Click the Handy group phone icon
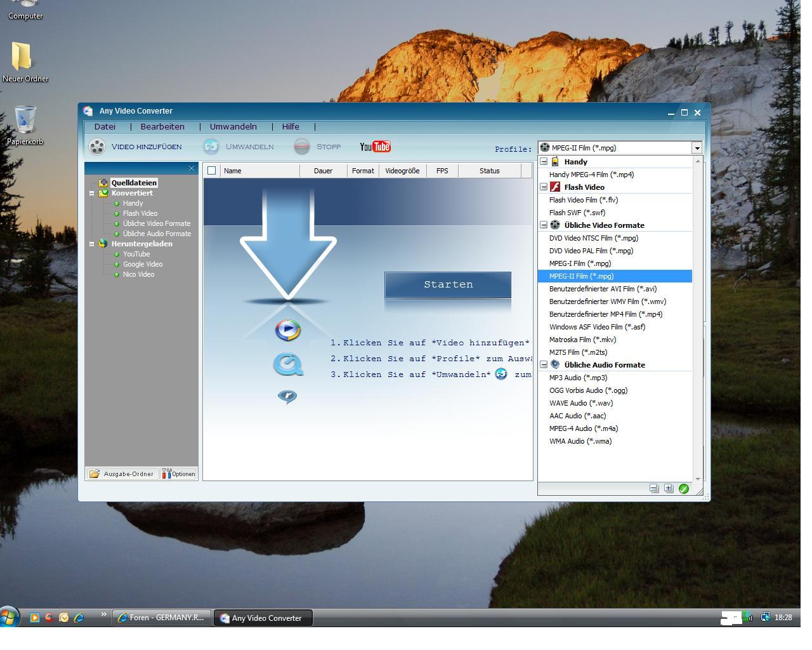Screen dimensions: 812x650 click(555, 162)
